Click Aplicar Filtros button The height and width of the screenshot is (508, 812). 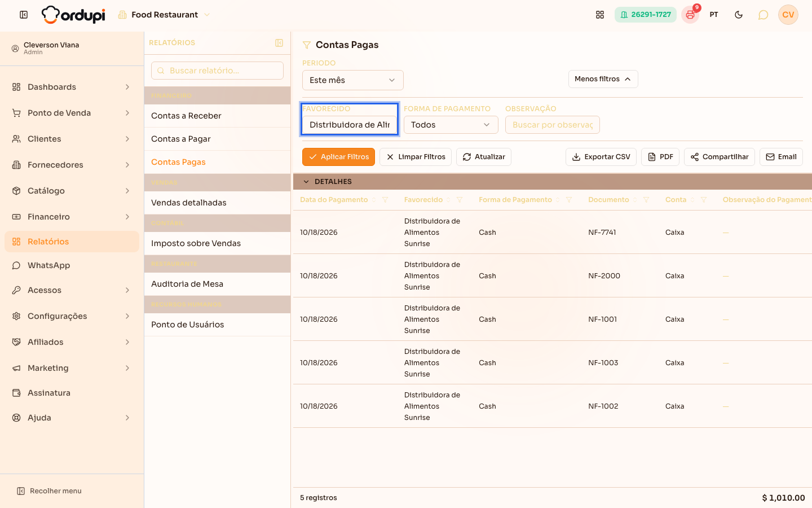tap(338, 157)
